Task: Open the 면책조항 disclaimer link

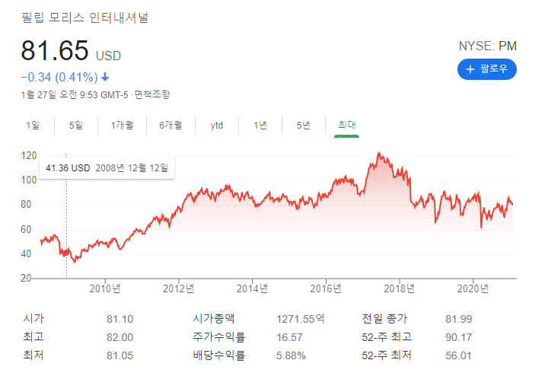Action: click(x=152, y=94)
